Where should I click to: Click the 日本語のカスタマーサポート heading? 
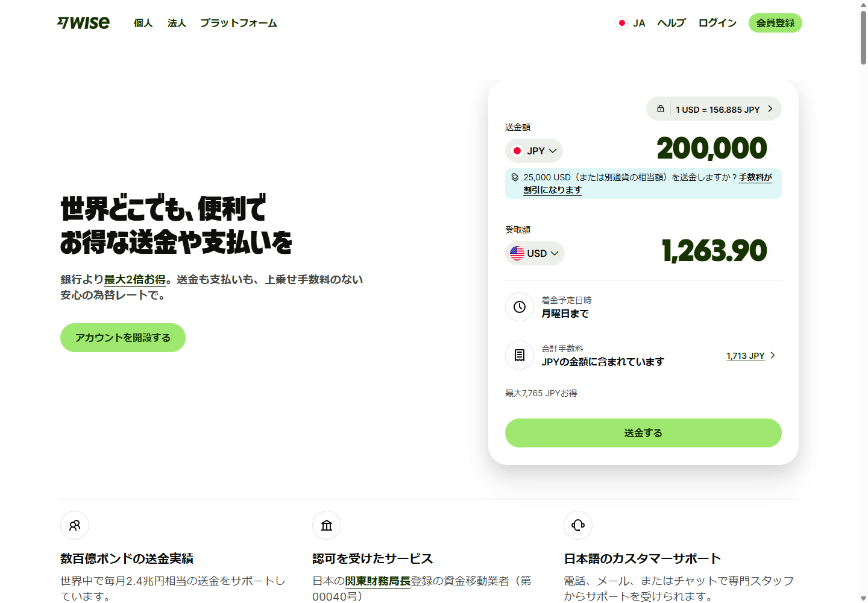[x=643, y=558]
